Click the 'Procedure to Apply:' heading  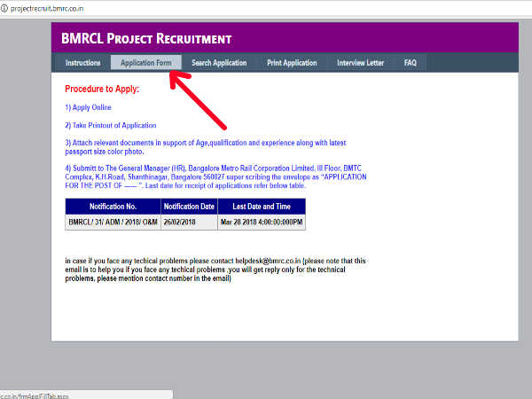tap(102, 89)
